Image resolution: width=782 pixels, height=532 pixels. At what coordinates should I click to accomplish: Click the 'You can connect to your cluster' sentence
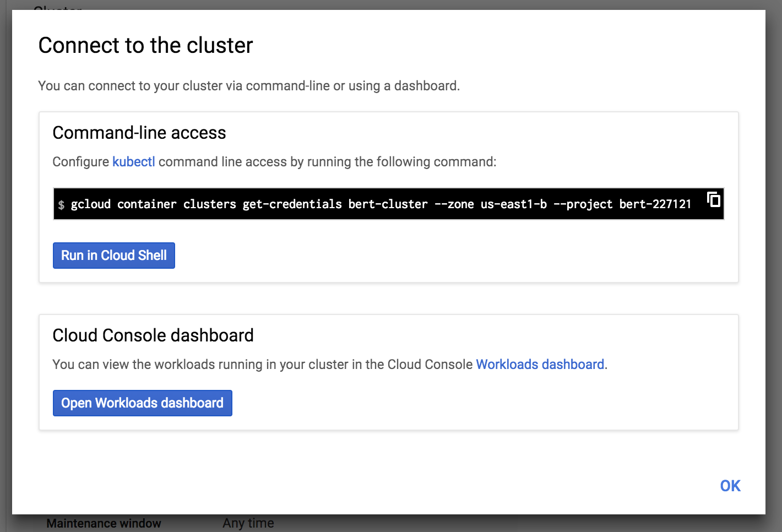coord(248,86)
